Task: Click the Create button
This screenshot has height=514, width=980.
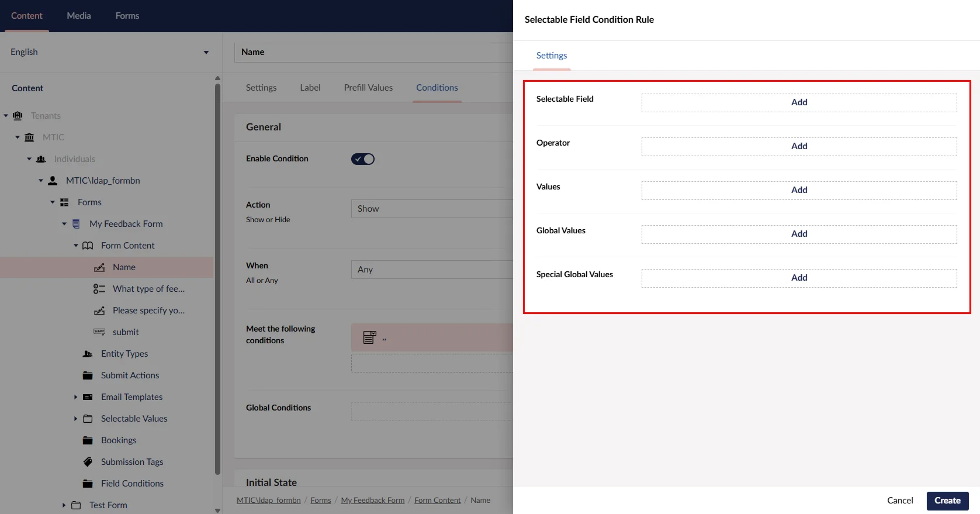Action: [x=947, y=501]
